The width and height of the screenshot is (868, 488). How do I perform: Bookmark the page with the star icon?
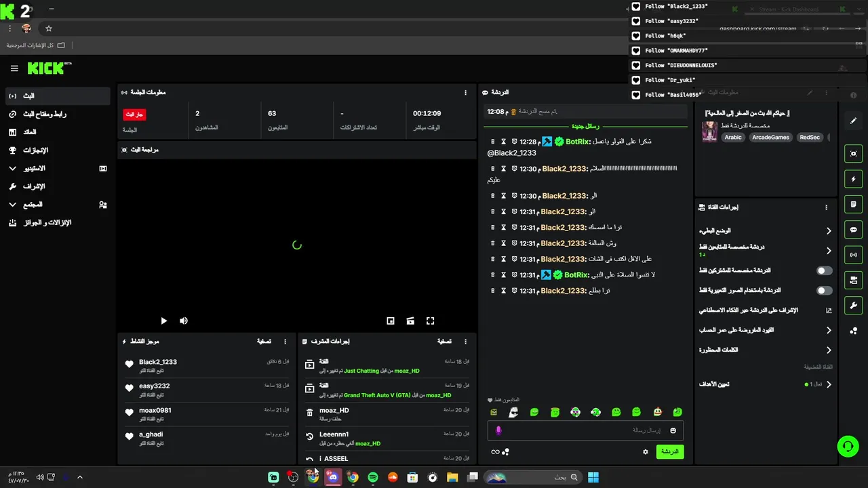[49, 28]
